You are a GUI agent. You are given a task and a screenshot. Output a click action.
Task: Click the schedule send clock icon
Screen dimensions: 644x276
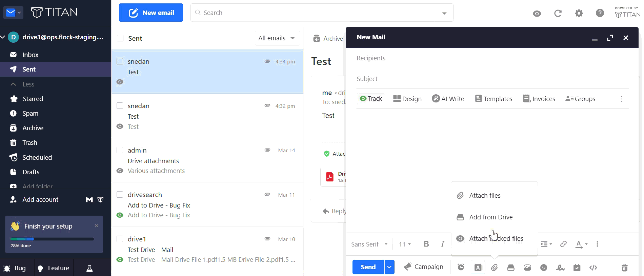(x=461, y=268)
